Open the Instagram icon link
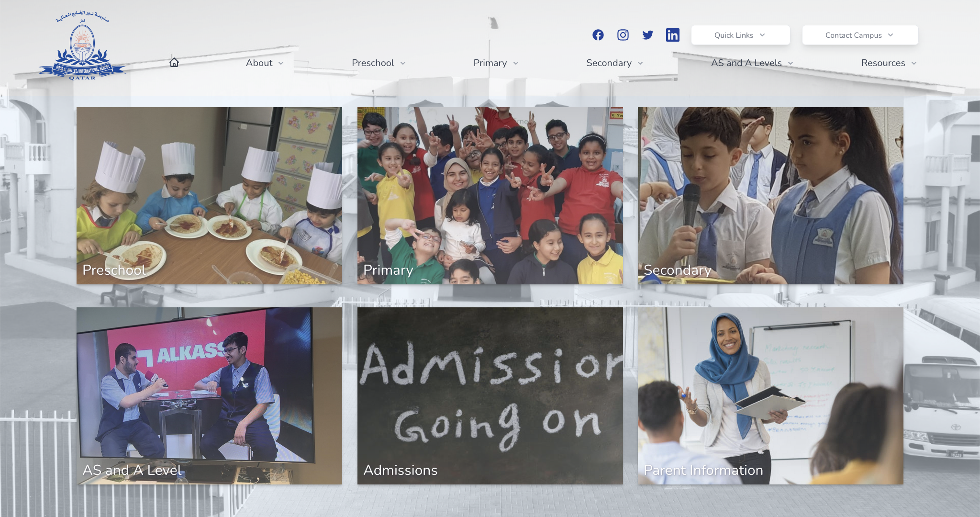 click(x=623, y=35)
